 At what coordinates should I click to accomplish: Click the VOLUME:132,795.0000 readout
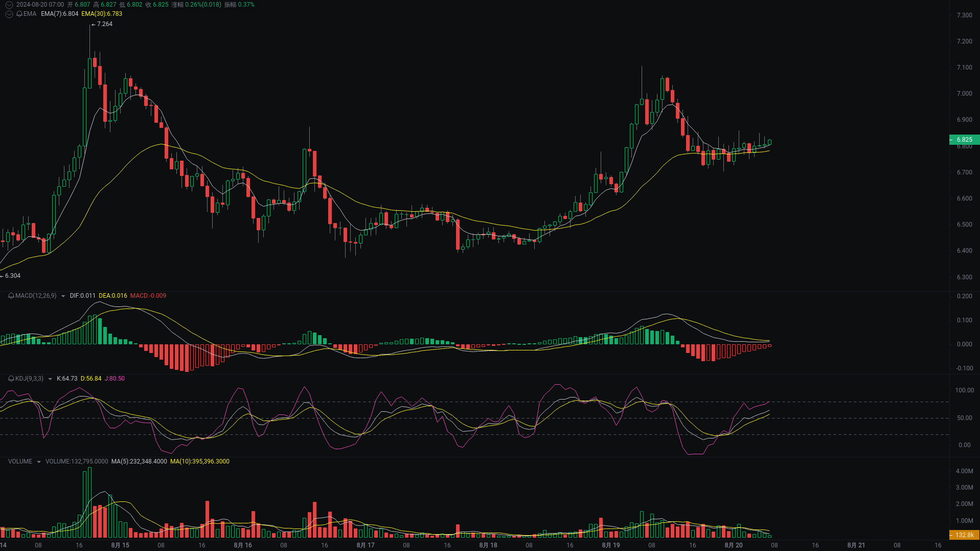(x=77, y=461)
